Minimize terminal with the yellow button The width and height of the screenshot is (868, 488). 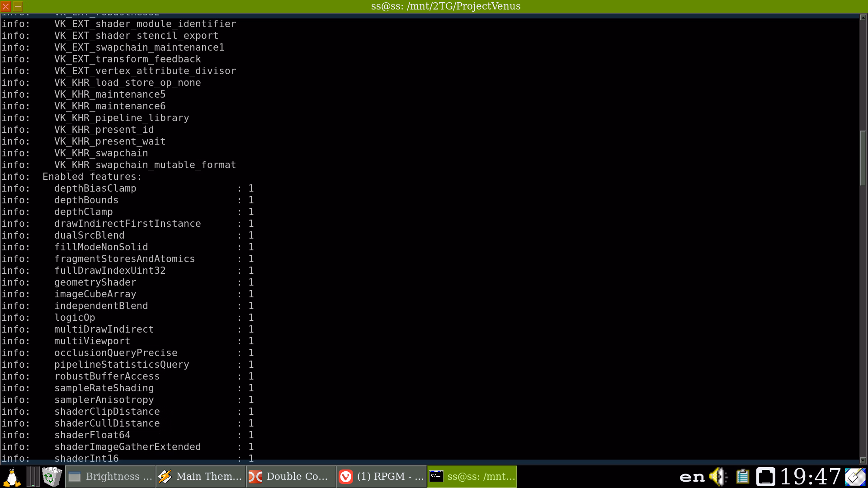click(18, 6)
